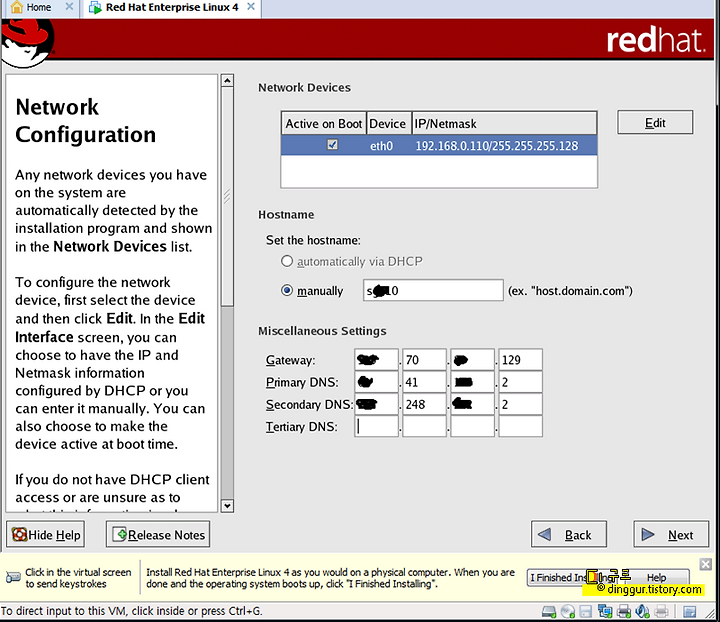Click the Edit network device button
The width and height of the screenshot is (720, 622).
coord(655,123)
